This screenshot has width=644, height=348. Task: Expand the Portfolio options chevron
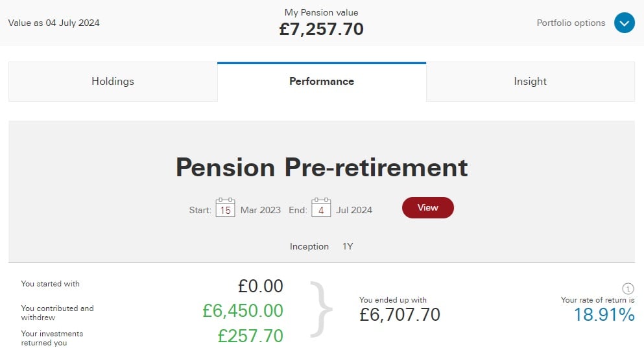(x=625, y=23)
